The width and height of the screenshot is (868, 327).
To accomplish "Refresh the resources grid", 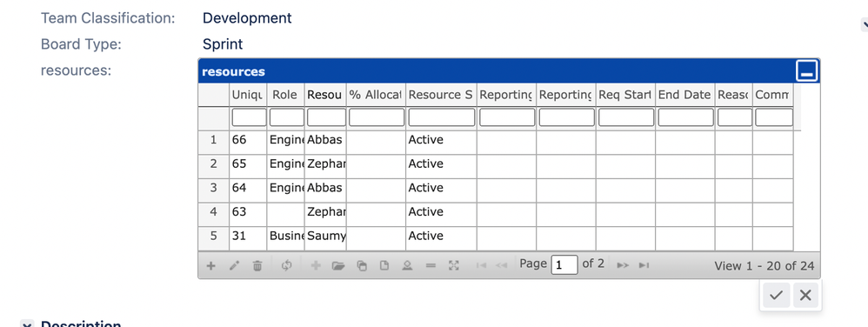I will point(286,265).
